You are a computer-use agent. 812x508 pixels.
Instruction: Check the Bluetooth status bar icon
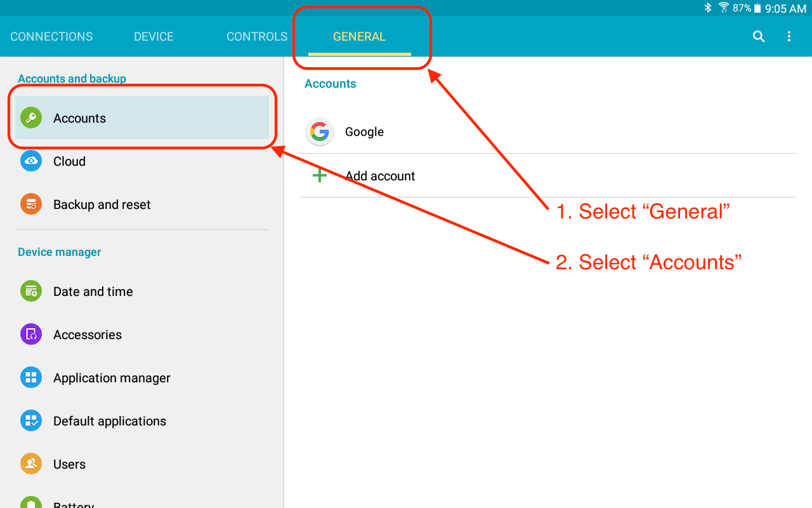pyautogui.click(x=707, y=8)
